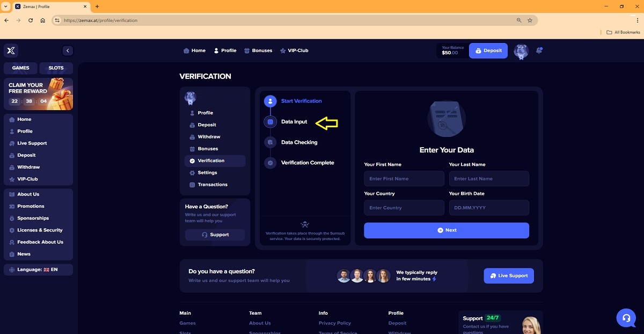The height and width of the screenshot is (334, 644).
Task: Click the Live Support button
Action: [508, 275]
